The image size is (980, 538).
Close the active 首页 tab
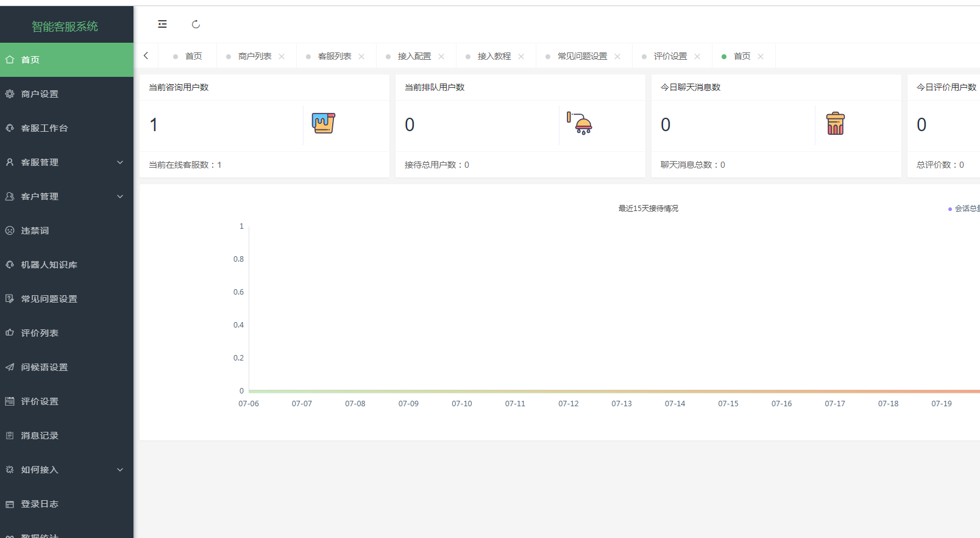[761, 56]
